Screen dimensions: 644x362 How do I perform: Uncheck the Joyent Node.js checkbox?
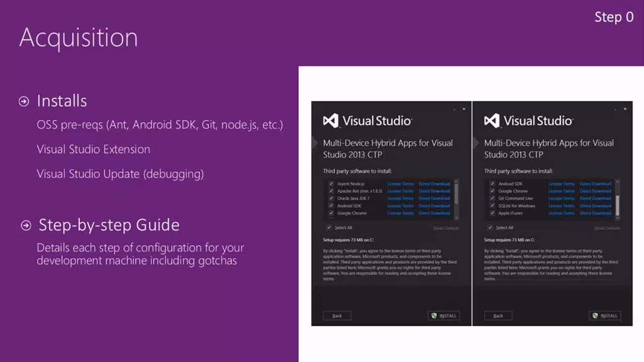(331, 184)
